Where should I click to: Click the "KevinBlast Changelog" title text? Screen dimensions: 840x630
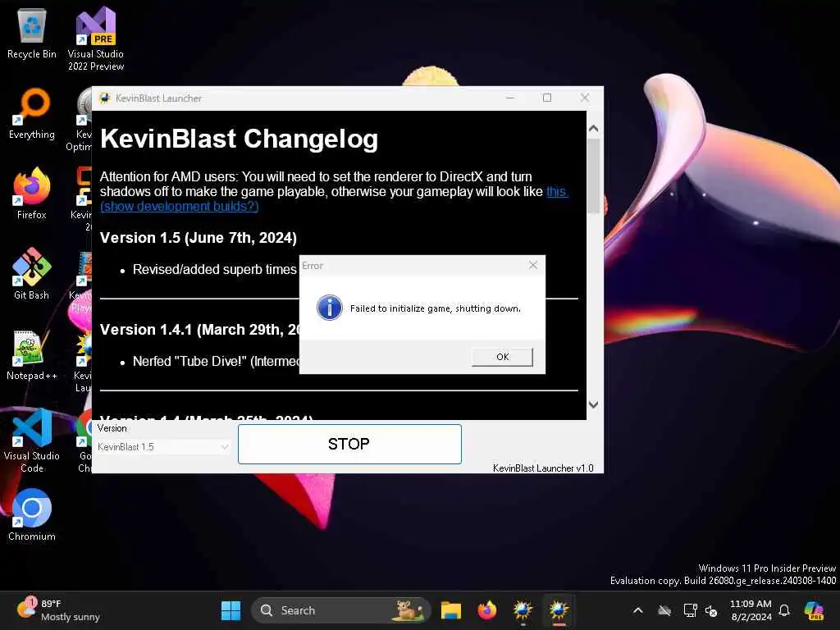(x=239, y=139)
